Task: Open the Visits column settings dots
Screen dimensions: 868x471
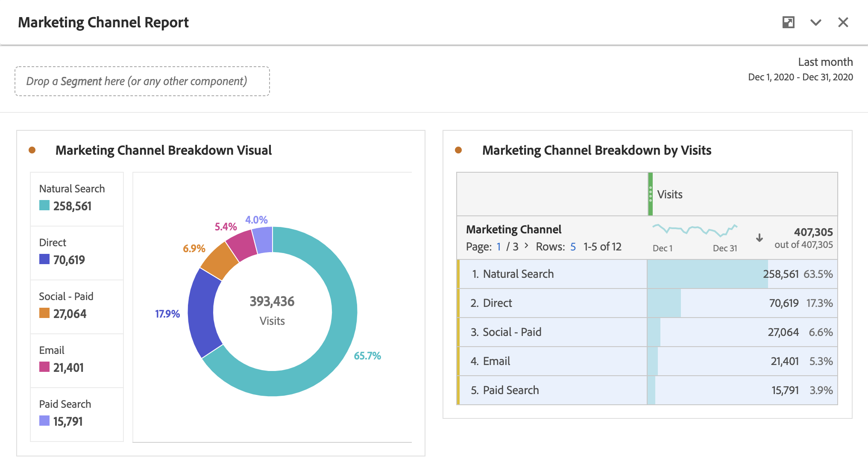Action: (651, 194)
